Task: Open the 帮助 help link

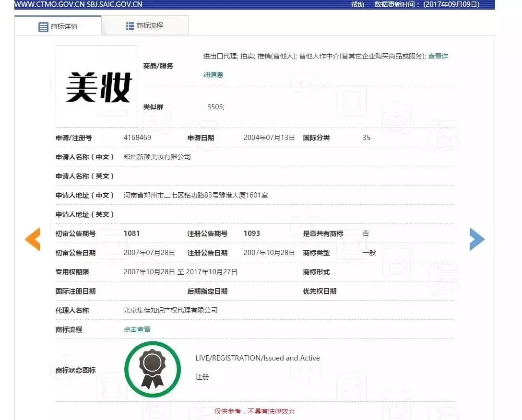Action: click(357, 4)
